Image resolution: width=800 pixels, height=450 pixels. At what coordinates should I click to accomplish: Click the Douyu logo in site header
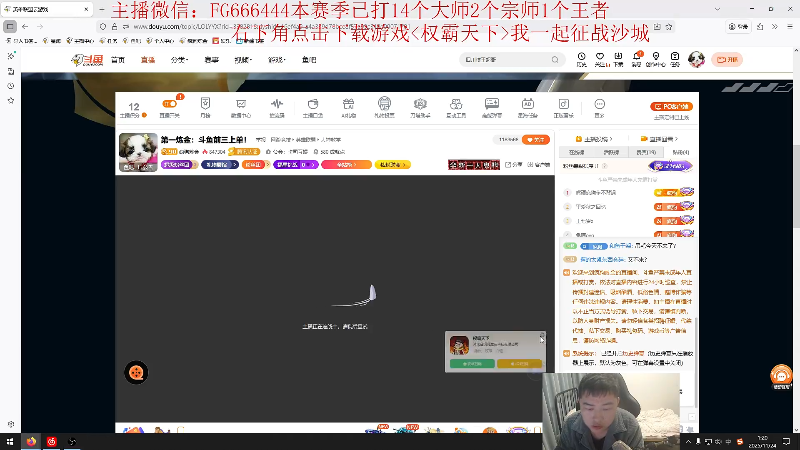pos(87,60)
